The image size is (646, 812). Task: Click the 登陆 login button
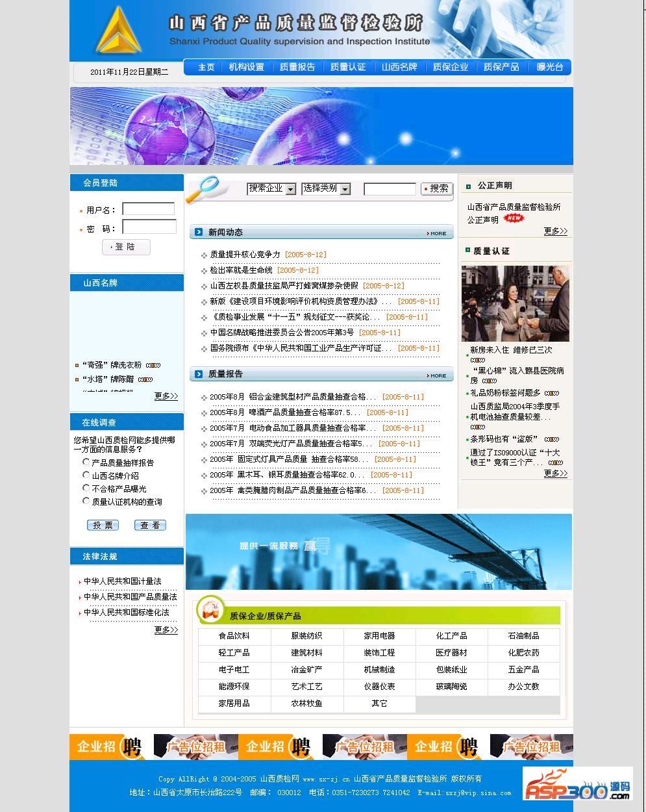pos(126,247)
